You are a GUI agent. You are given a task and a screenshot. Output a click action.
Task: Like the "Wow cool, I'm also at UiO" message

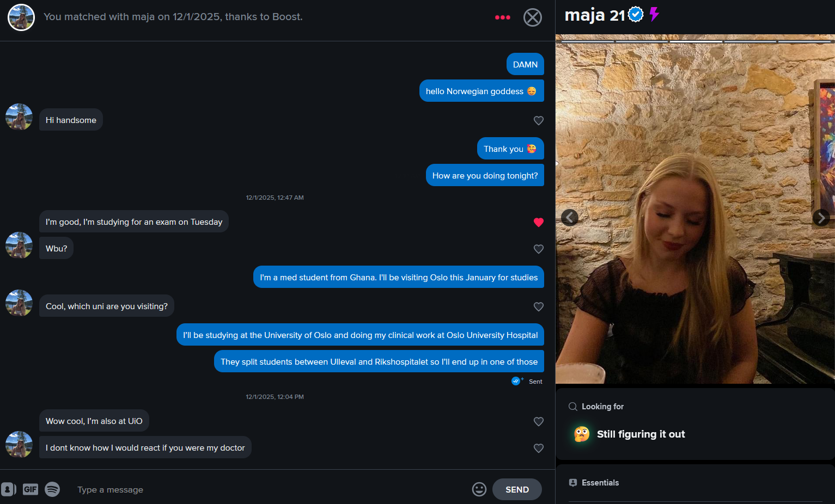539,421
